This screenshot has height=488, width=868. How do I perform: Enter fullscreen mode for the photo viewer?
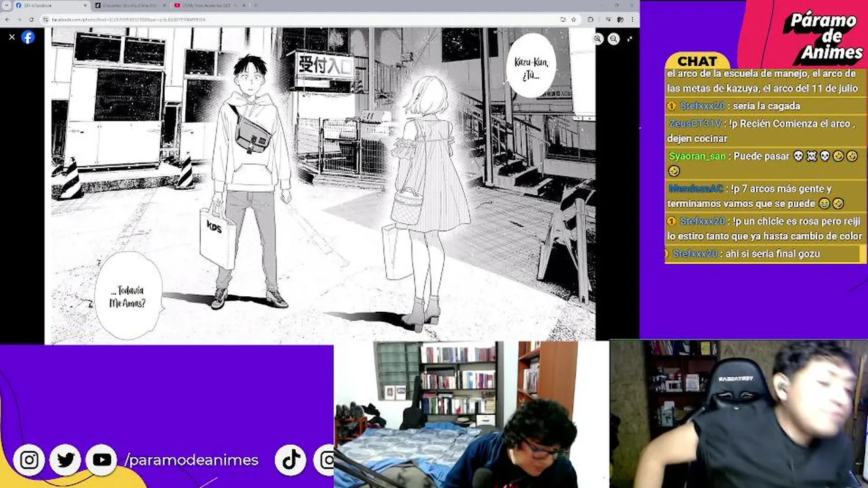[629, 39]
